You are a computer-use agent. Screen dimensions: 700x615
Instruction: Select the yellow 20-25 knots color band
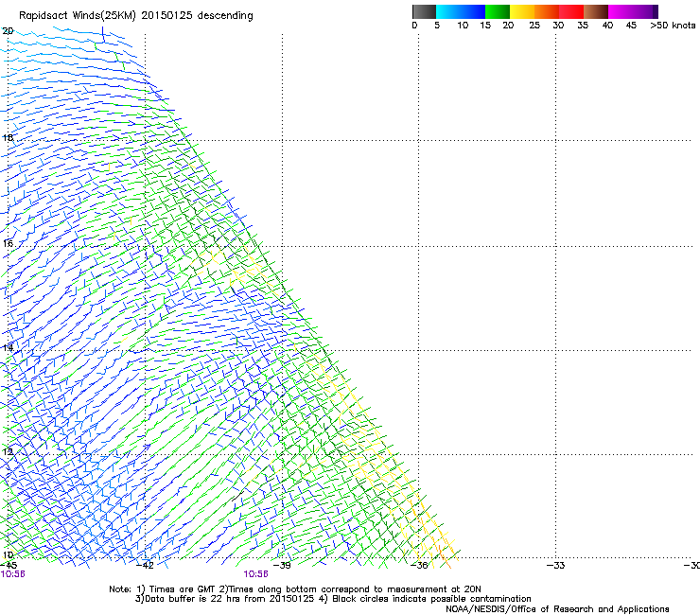(522, 11)
